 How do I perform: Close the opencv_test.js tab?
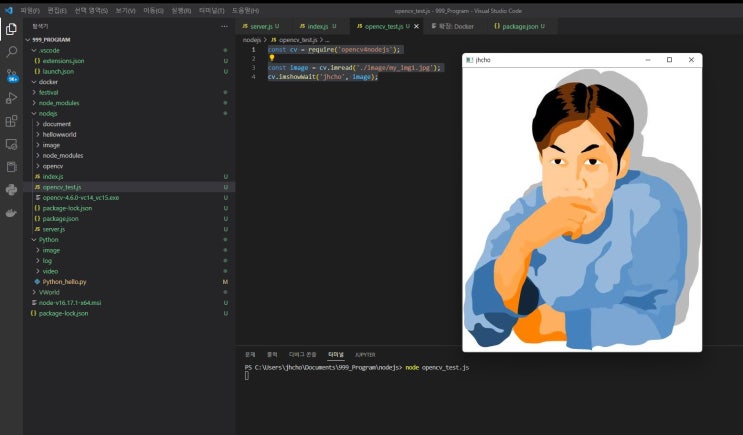click(418, 26)
